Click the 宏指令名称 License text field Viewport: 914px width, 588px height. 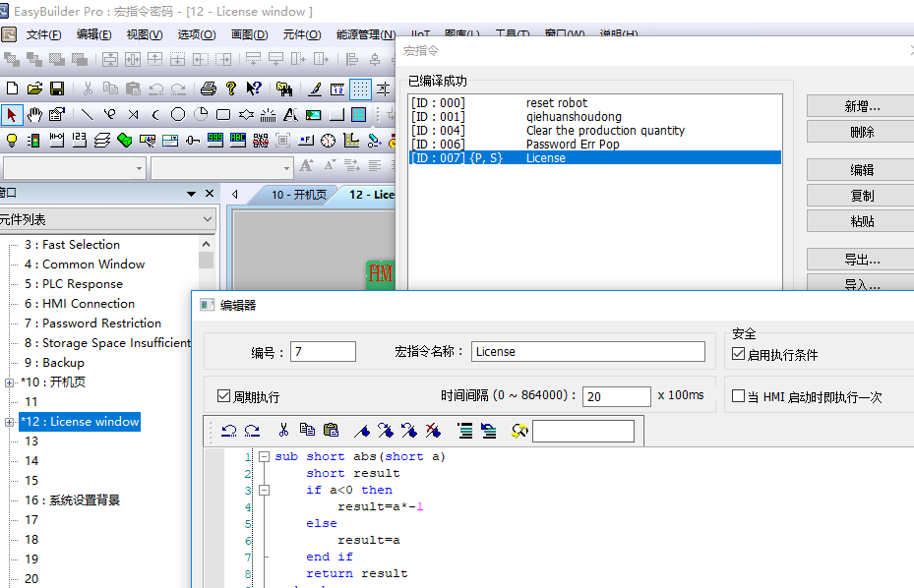click(x=587, y=351)
